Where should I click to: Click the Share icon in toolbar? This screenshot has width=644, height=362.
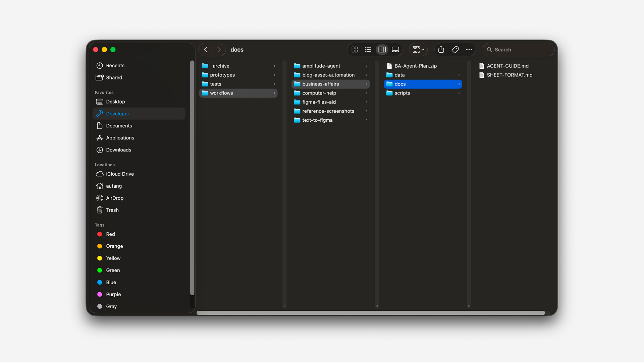pos(441,50)
